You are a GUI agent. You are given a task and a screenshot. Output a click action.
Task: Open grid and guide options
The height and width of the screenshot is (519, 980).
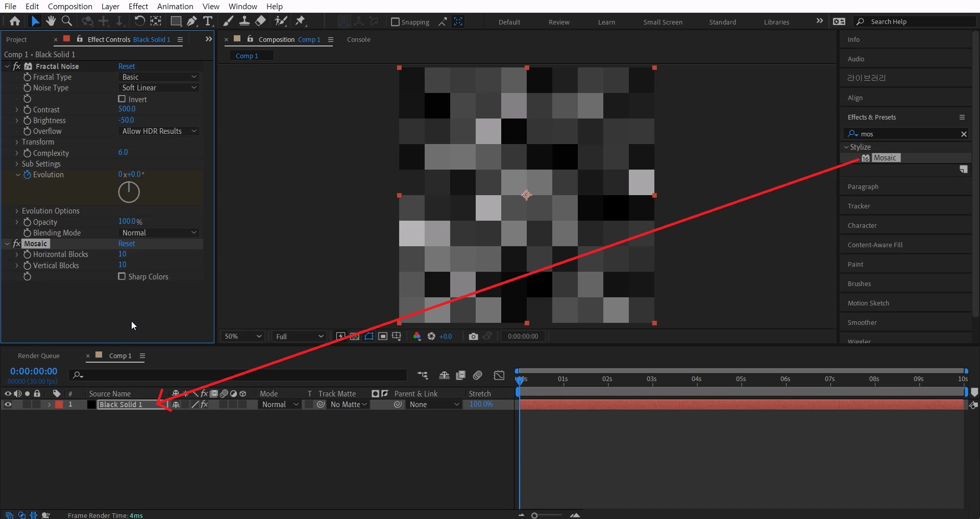click(396, 336)
